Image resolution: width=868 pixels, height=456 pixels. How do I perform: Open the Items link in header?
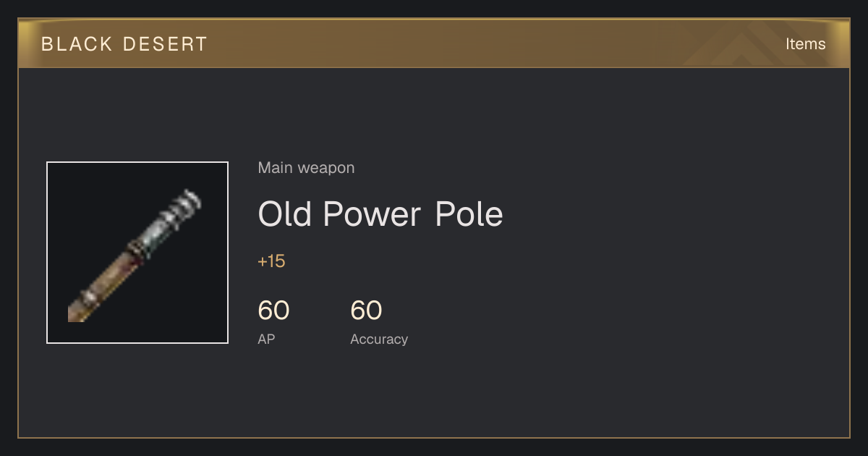click(805, 44)
